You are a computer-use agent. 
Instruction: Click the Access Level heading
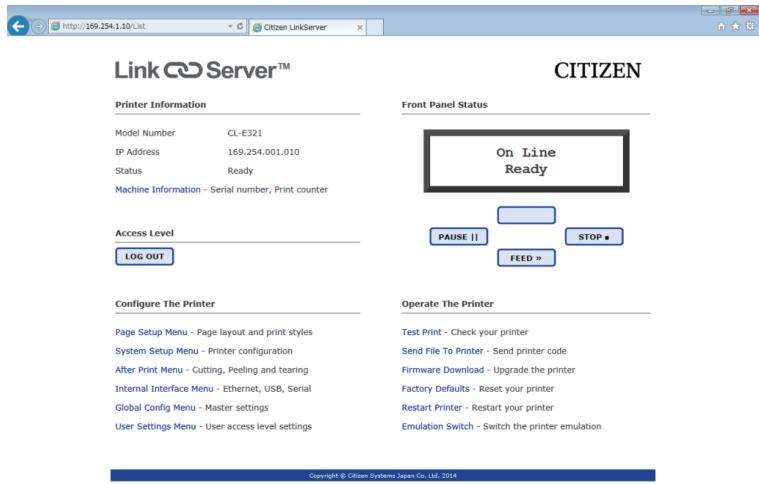click(144, 233)
